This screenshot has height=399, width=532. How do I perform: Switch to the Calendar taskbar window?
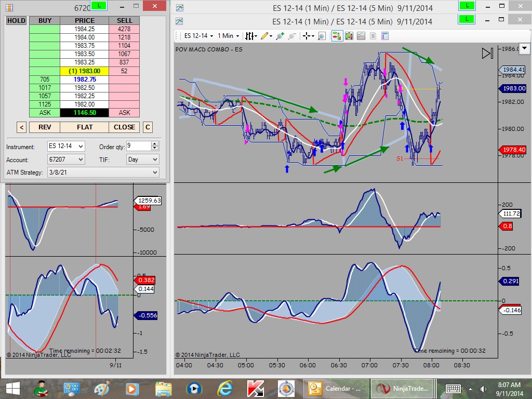click(x=335, y=389)
